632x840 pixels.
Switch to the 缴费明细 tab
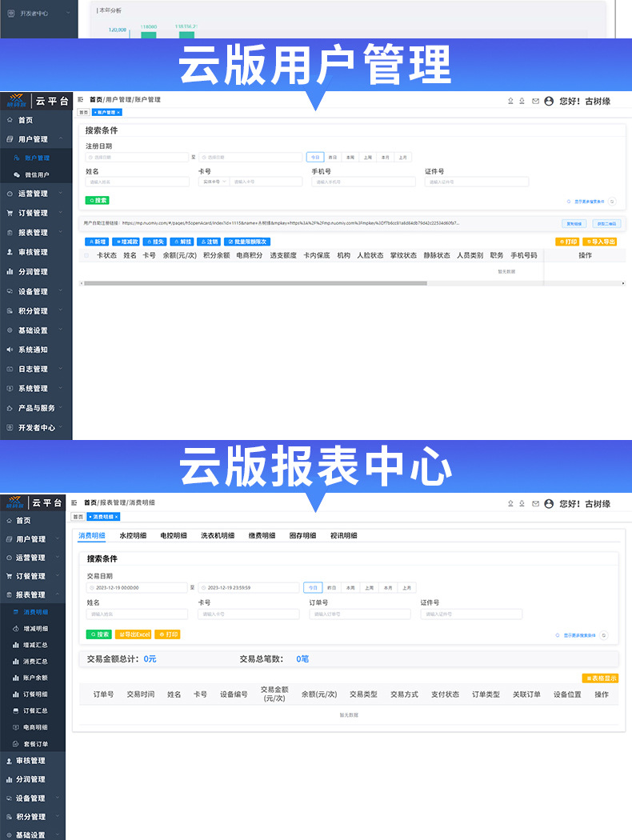pyautogui.click(x=262, y=535)
